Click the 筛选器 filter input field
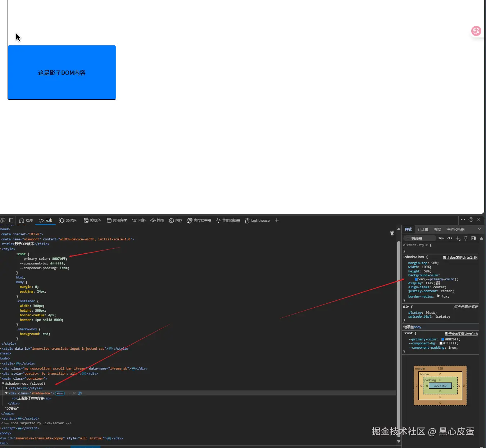Screen dimensions: 486x448 [x=419, y=238]
